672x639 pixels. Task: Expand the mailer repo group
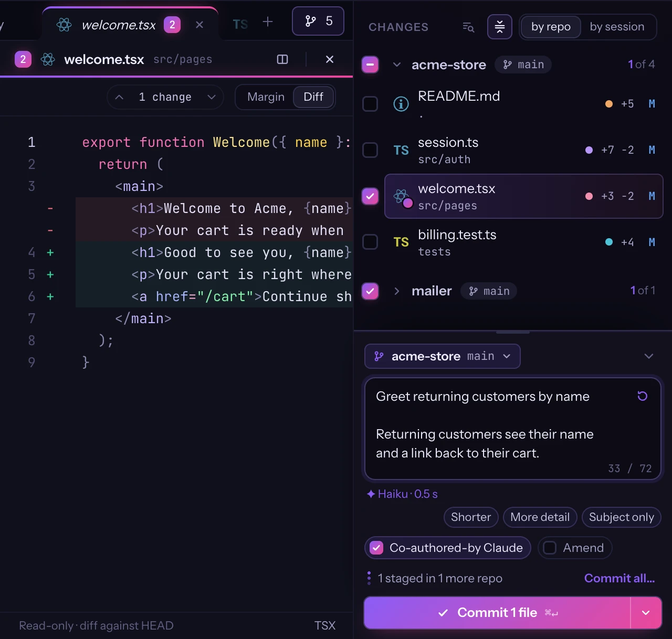(397, 291)
